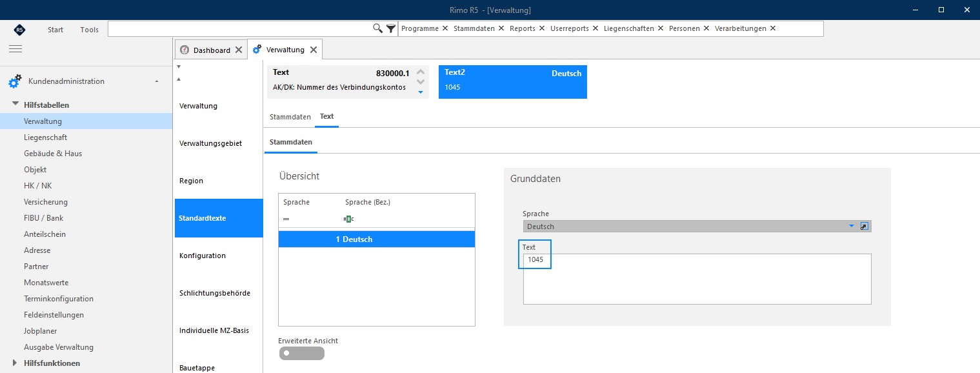Click the Verwaltung tab gear icon

(x=257, y=50)
